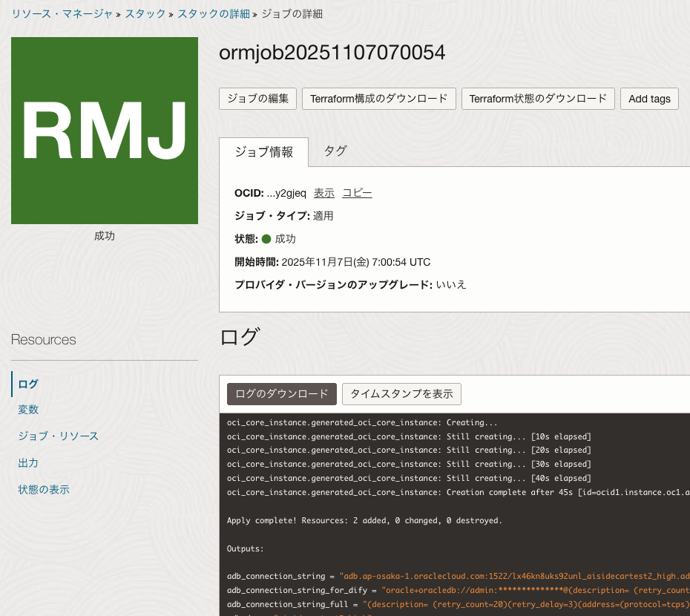Click job title ormjob20251107070054
This screenshot has width=690, height=616.
pyautogui.click(x=332, y=53)
